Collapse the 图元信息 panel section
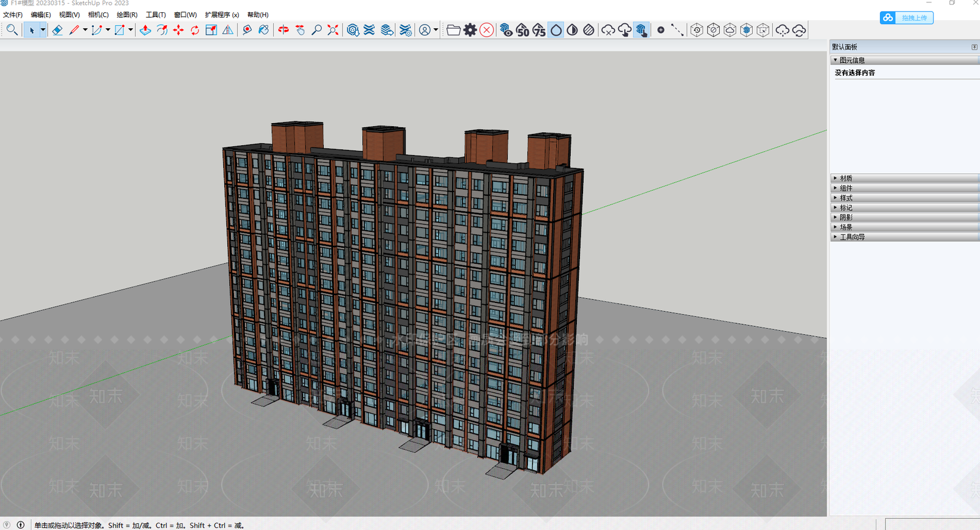 tap(905, 60)
